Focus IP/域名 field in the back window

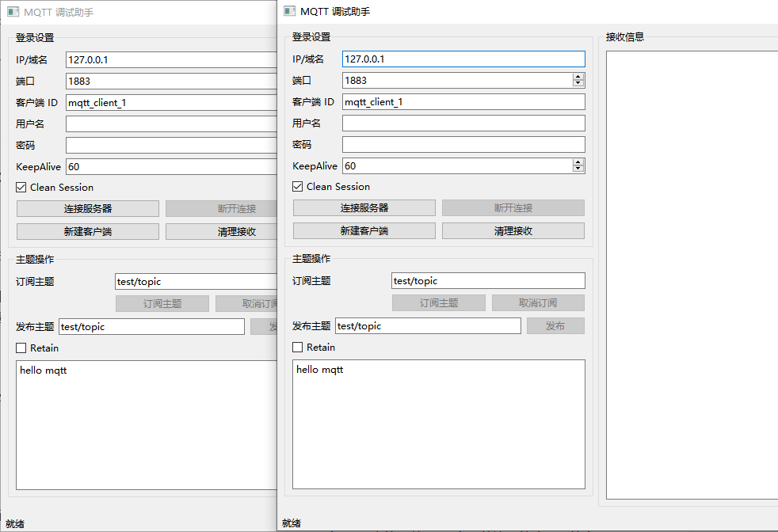pyautogui.click(x=171, y=60)
